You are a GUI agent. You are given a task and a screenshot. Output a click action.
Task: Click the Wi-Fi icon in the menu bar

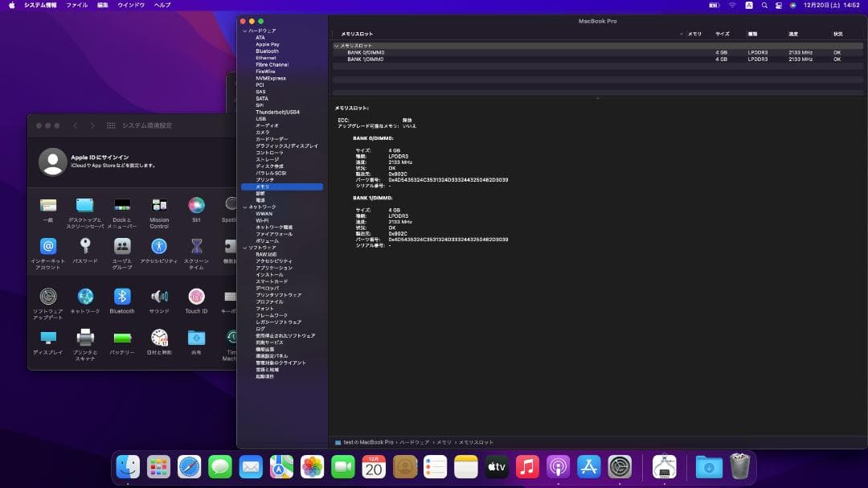[x=732, y=6]
